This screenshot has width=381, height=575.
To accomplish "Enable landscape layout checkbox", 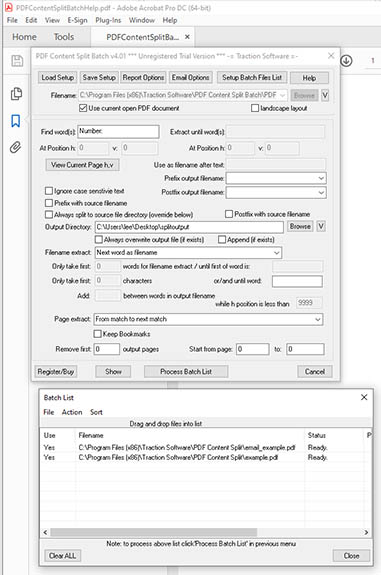I will tap(255, 108).
